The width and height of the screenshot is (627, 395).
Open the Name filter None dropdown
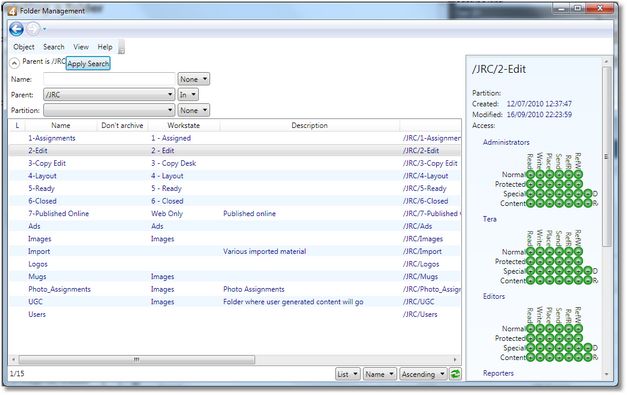[194, 79]
